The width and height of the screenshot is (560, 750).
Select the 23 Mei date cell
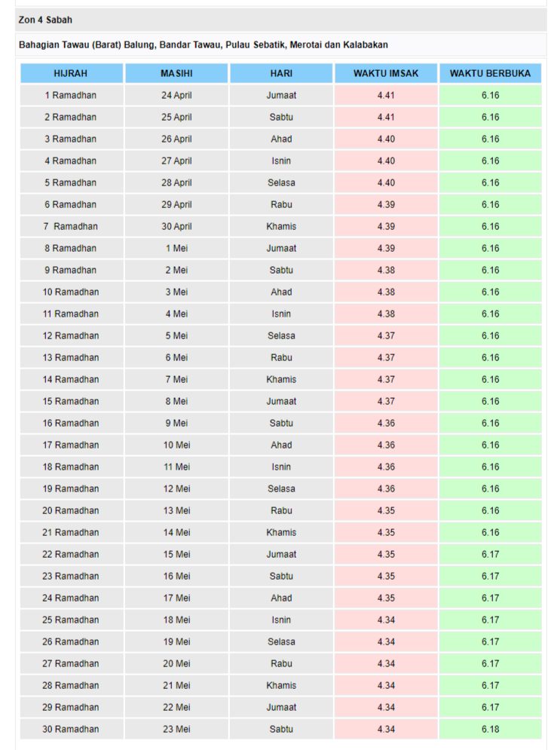tap(176, 730)
